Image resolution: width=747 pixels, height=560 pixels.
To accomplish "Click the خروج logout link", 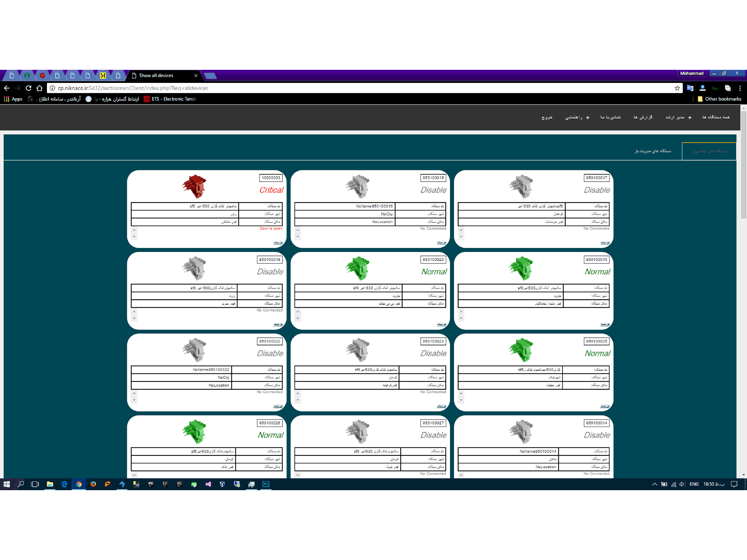I will point(547,117).
